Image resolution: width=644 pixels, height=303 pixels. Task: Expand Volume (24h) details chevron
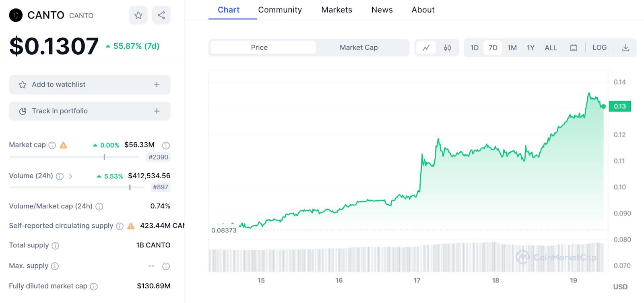click(70, 176)
